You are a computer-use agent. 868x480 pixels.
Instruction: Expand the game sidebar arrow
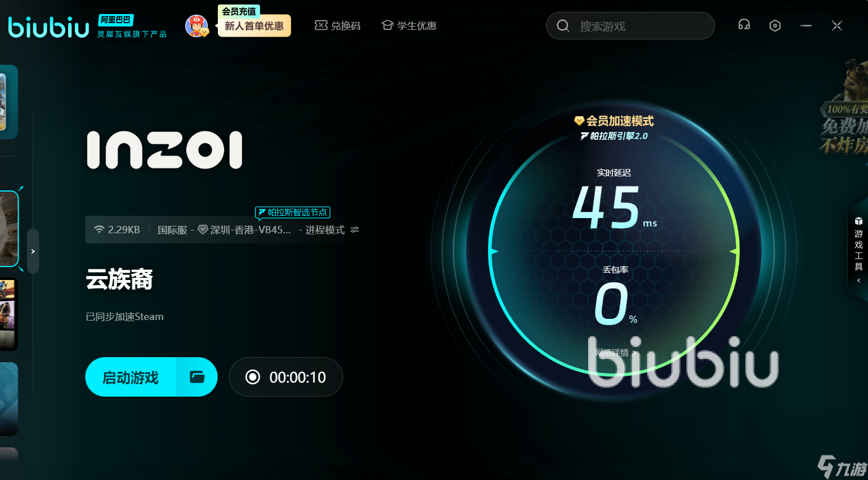coord(33,251)
